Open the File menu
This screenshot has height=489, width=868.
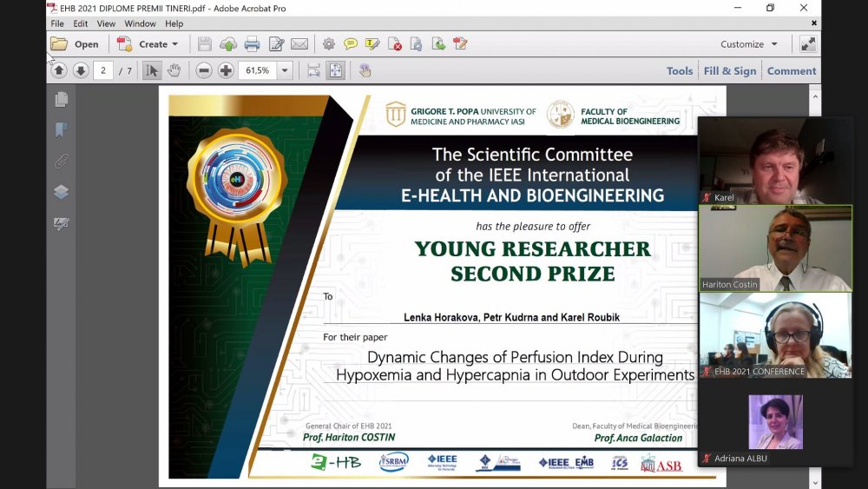coord(57,23)
